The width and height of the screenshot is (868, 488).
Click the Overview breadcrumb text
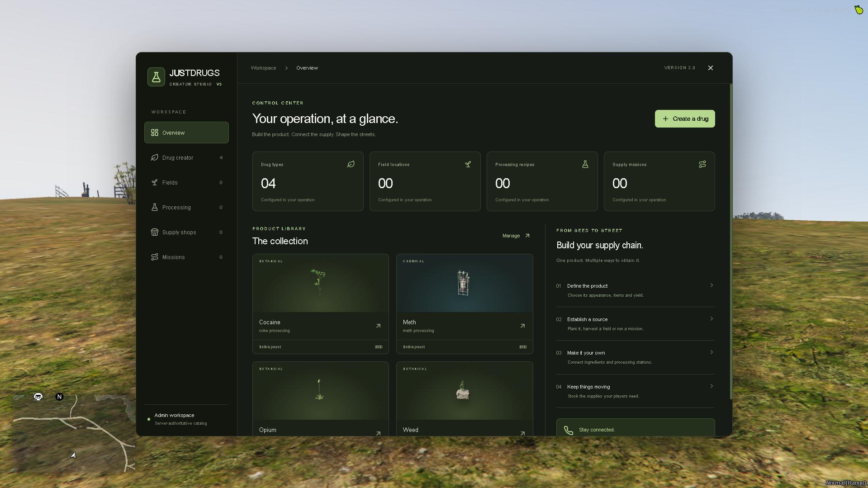point(307,68)
